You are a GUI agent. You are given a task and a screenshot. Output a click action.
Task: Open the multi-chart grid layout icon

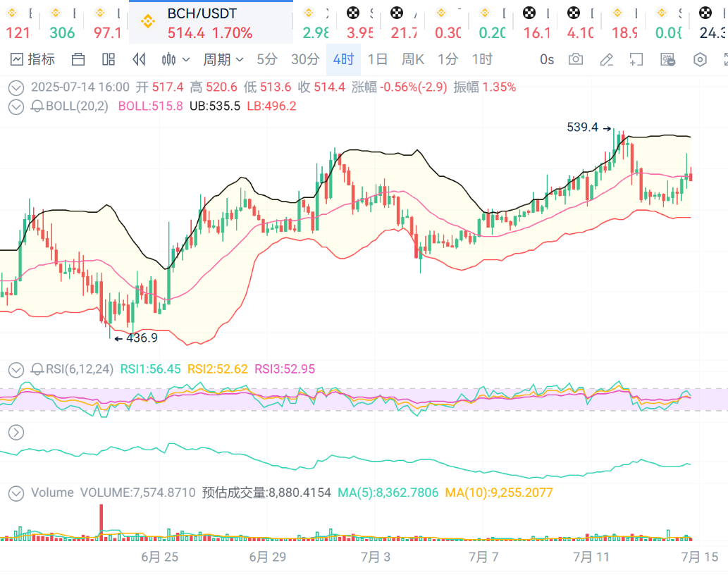pos(109,59)
